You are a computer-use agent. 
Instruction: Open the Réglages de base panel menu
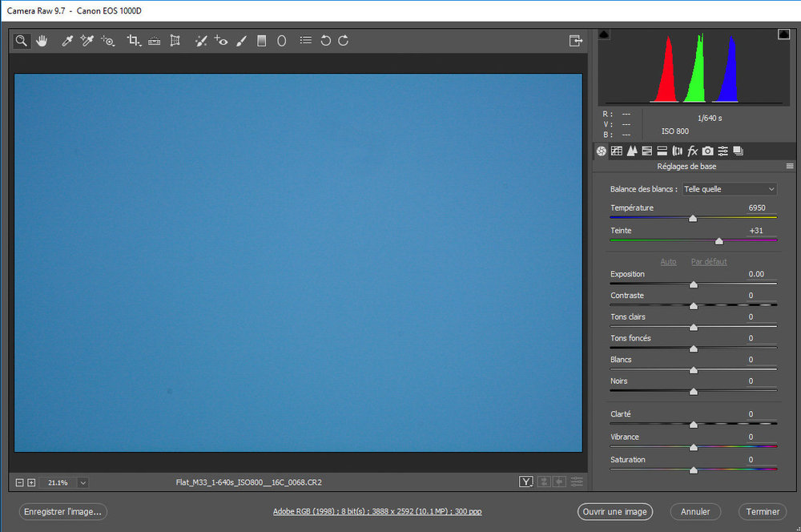click(x=790, y=166)
